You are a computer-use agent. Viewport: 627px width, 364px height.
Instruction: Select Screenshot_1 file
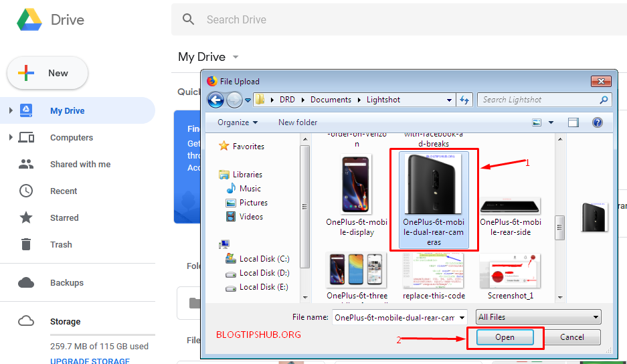click(x=511, y=276)
